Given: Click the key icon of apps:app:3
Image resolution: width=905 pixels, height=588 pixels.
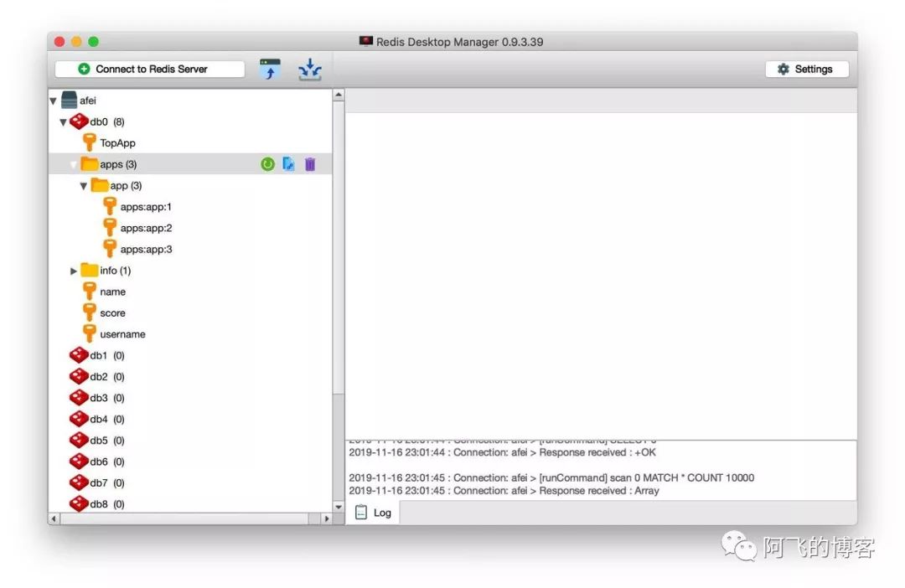Looking at the screenshot, I should 110,250.
